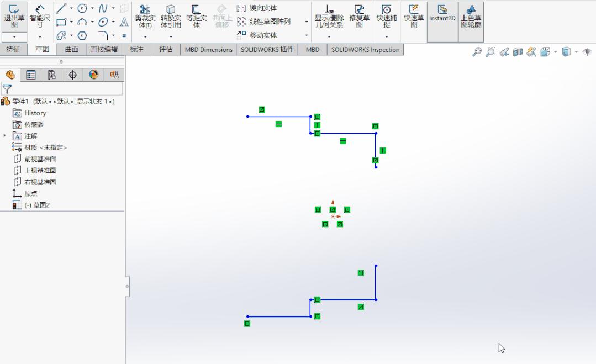The width and height of the screenshot is (596, 364).
Task: Click the 退出草图 (Exit Sketch) button
Action: (13, 19)
